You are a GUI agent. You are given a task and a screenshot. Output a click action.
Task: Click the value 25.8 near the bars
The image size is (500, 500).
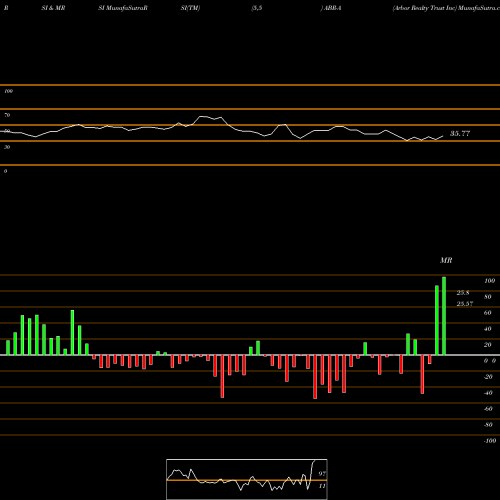[463, 293]
